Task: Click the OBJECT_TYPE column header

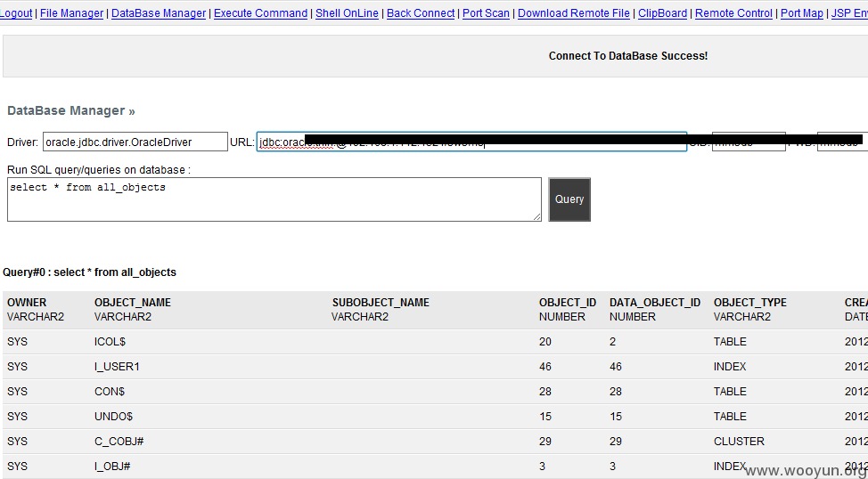Action: coord(750,303)
